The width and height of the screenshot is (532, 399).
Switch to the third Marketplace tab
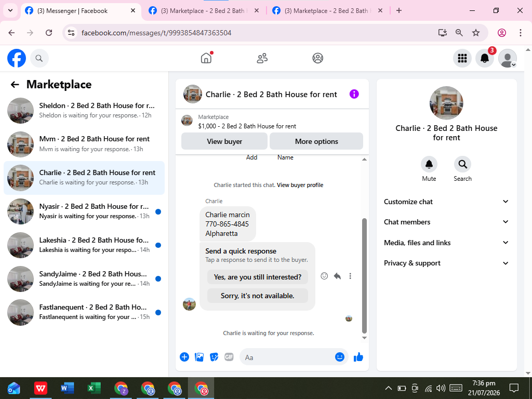pyautogui.click(x=328, y=11)
